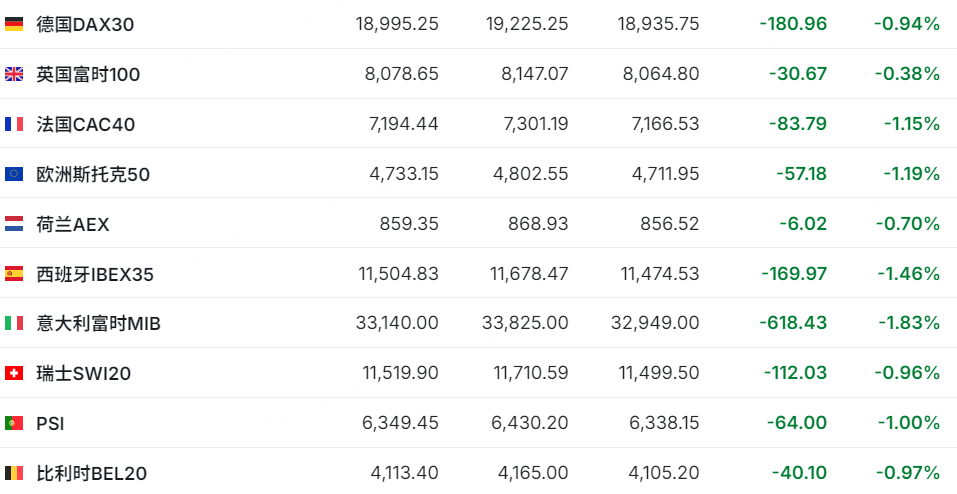Open the 意大利富时MIB index link
This screenshot has width=957, height=494.
click(98, 323)
